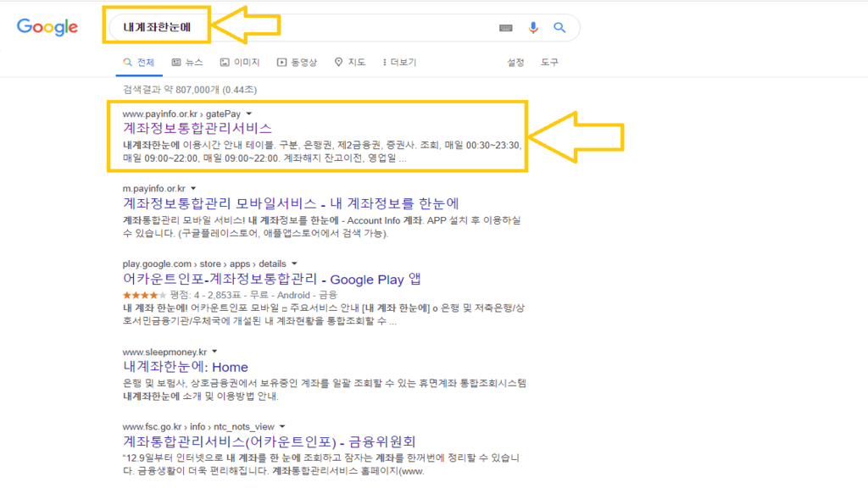Click the snippet starting 12.9일부터 인터넷으로
The width and height of the screenshot is (868, 488).
tap(321, 464)
